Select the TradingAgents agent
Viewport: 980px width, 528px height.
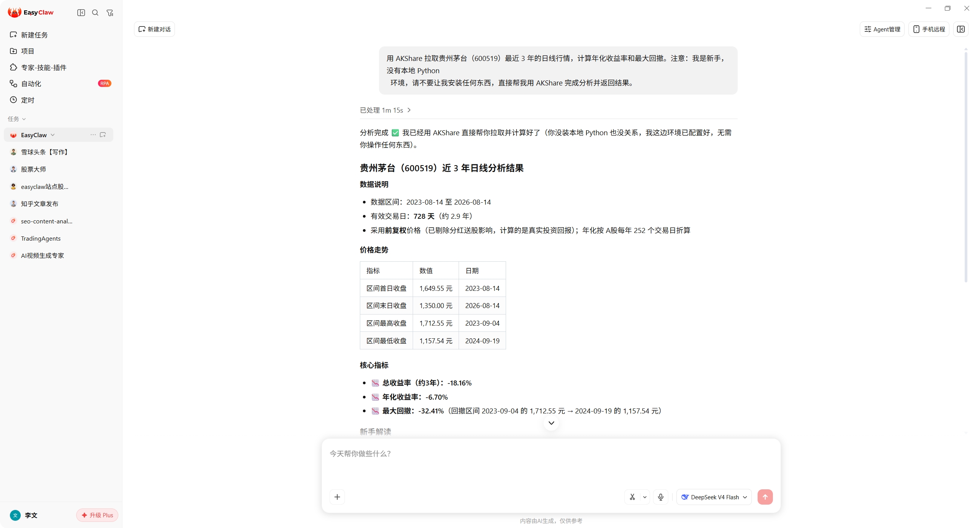[x=59, y=238]
